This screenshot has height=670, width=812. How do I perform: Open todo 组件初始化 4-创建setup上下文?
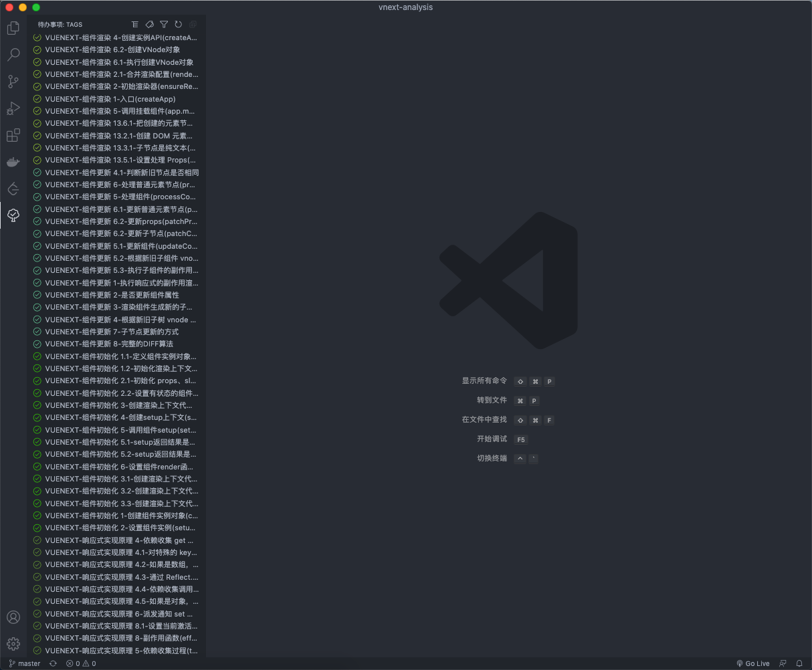click(116, 417)
